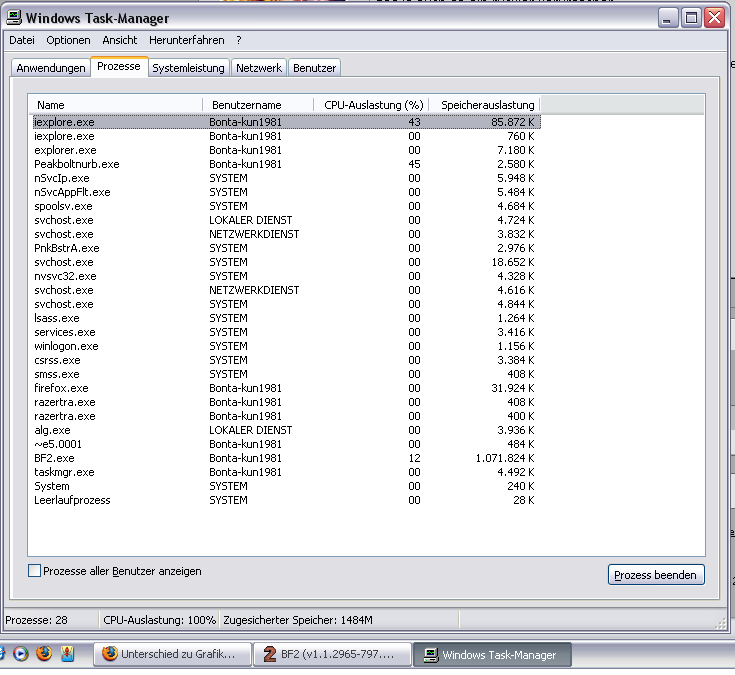Click the Windows Task-Manager taskbar button
The height and width of the screenshot is (675, 735).
492,654
